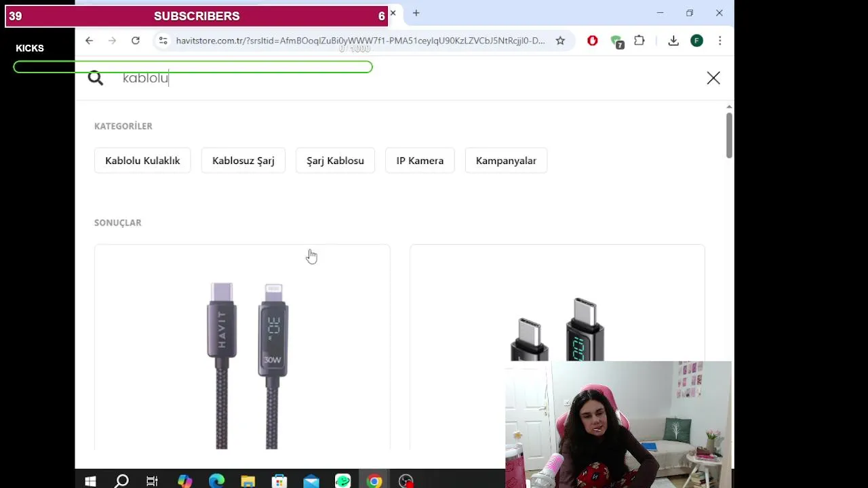Screen dimensions: 868x488
Task: Open Chrome's three-dot menu
Action: 720,41
